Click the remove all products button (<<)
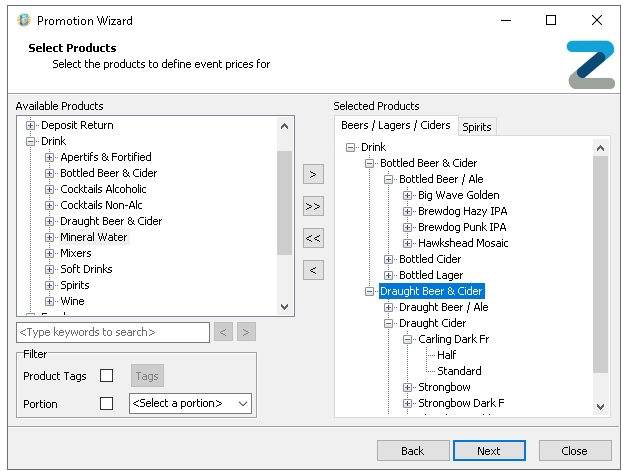 pos(313,238)
